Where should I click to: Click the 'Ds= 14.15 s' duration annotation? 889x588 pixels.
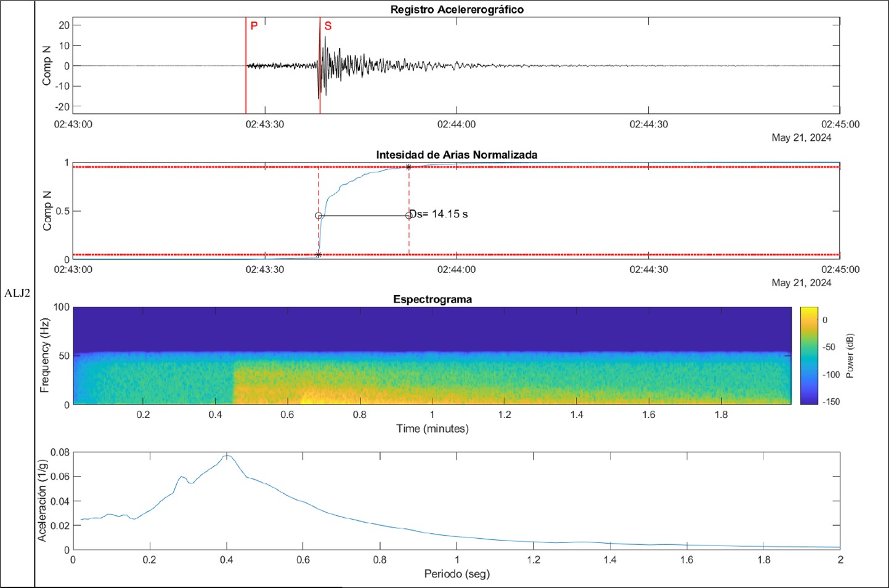439,214
